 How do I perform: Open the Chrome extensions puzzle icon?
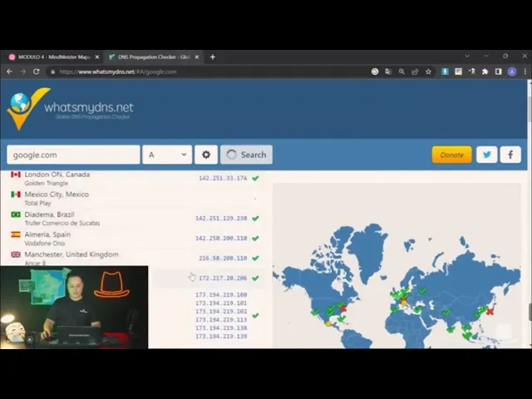[x=485, y=71]
